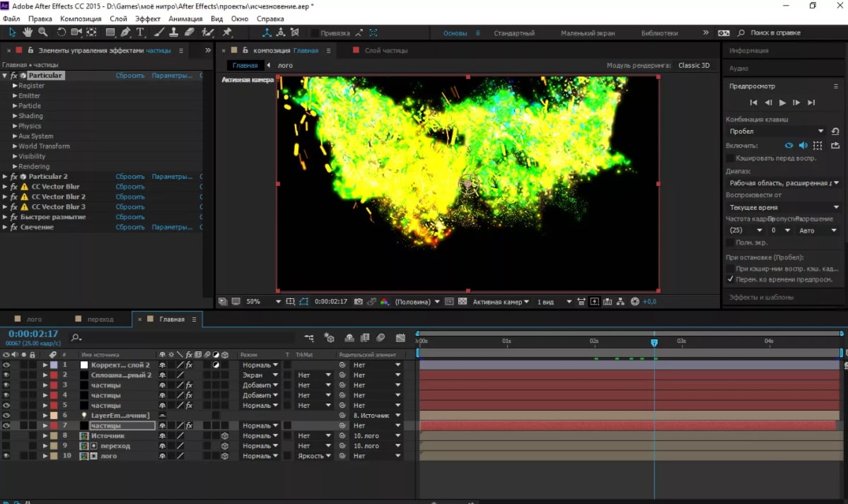Click Сбросить next to Particular 2
Viewport: 848px width, 504px height.
pyautogui.click(x=129, y=177)
